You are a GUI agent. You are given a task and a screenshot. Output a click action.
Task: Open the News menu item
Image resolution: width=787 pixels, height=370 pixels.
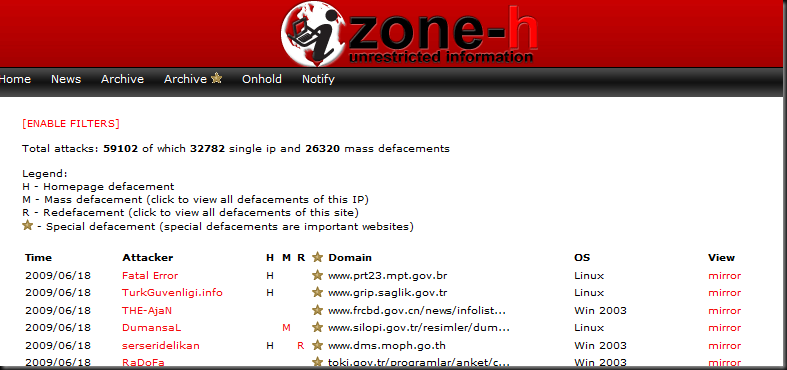click(66, 79)
